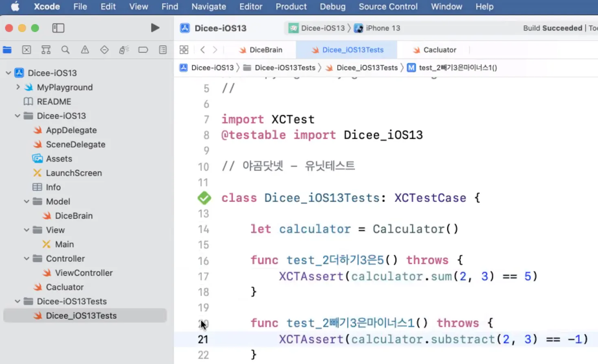Open the Navigate menu
Image resolution: width=598 pixels, height=364 pixels.
209,7
